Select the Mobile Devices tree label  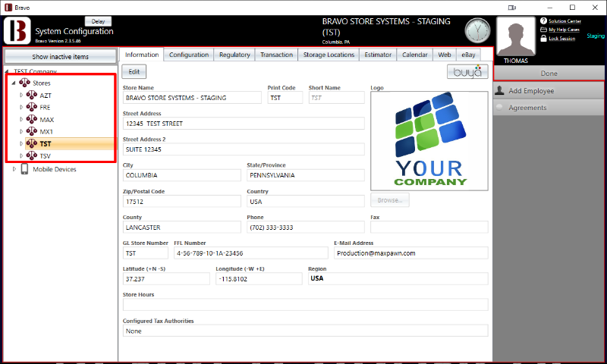coord(54,169)
